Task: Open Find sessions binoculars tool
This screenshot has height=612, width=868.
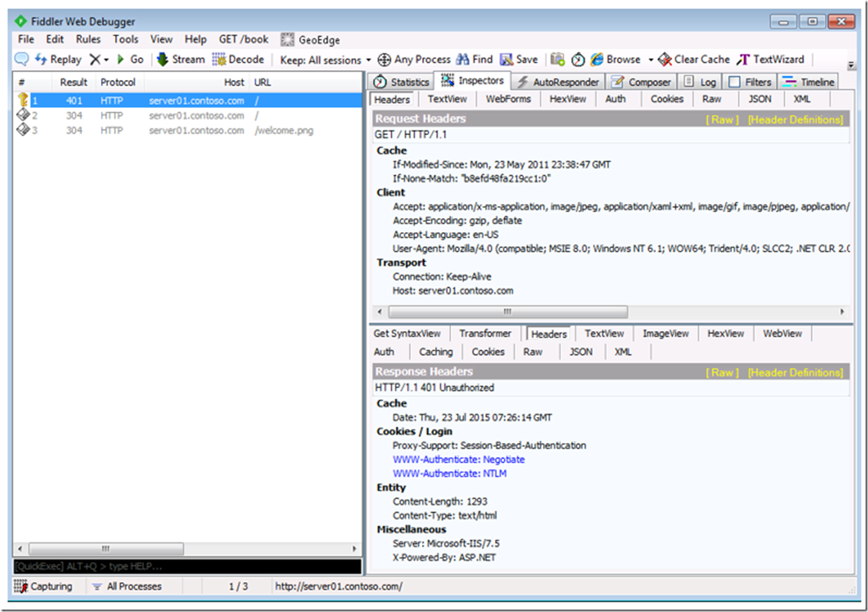Action: coord(475,59)
